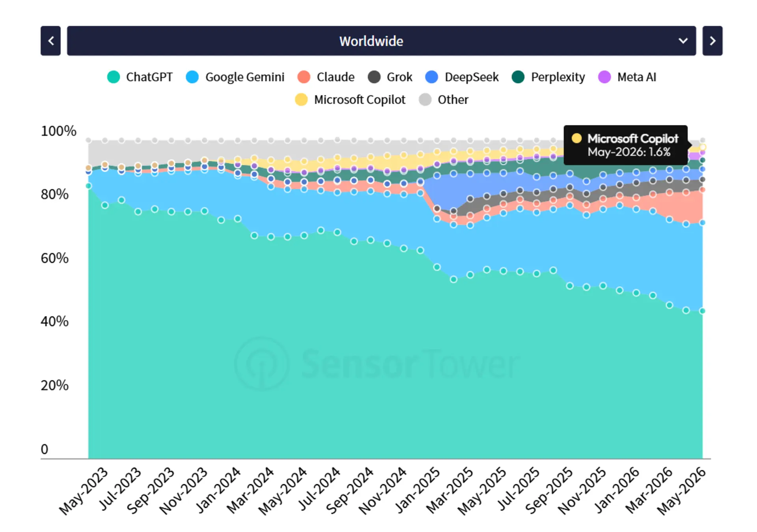Click ChatGPT data point at May-2026

coord(702,311)
